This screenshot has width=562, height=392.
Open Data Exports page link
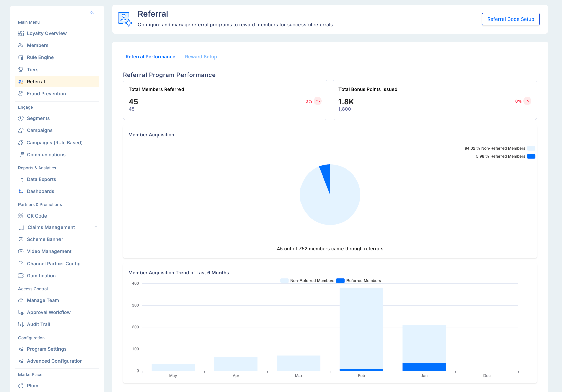click(x=57, y=179)
